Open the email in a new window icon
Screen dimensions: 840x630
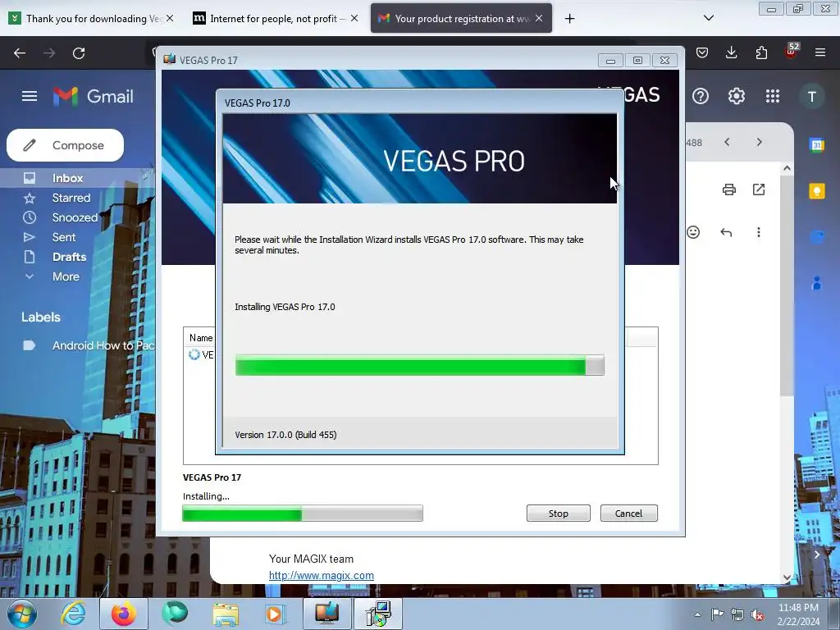point(759,189)
